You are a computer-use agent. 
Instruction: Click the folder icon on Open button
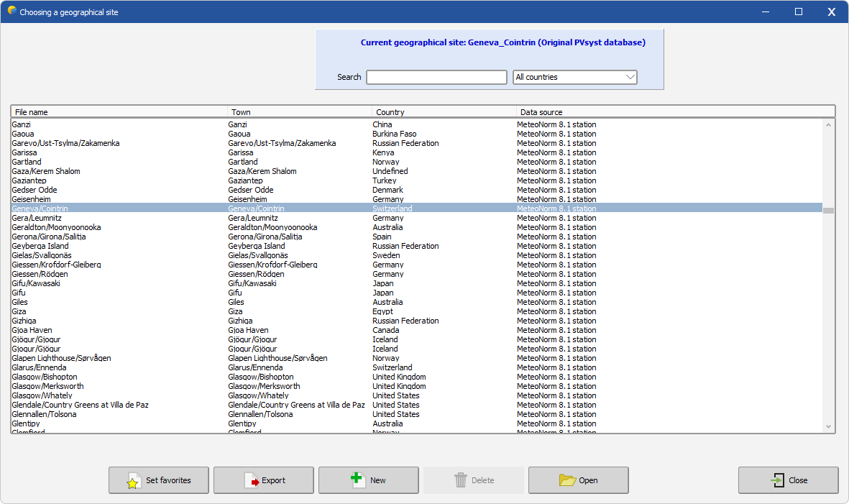567,480
